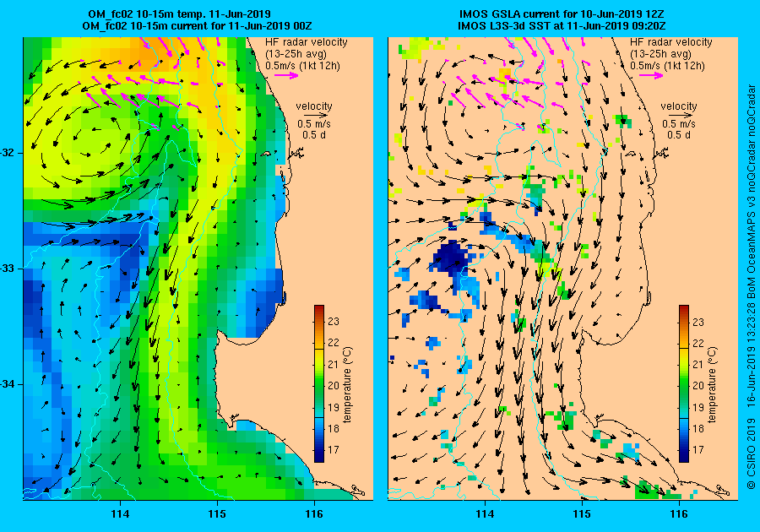760x532 pixels.
Task: Click the '19' colorbar tick label, right map
Action: click(698, 407)
